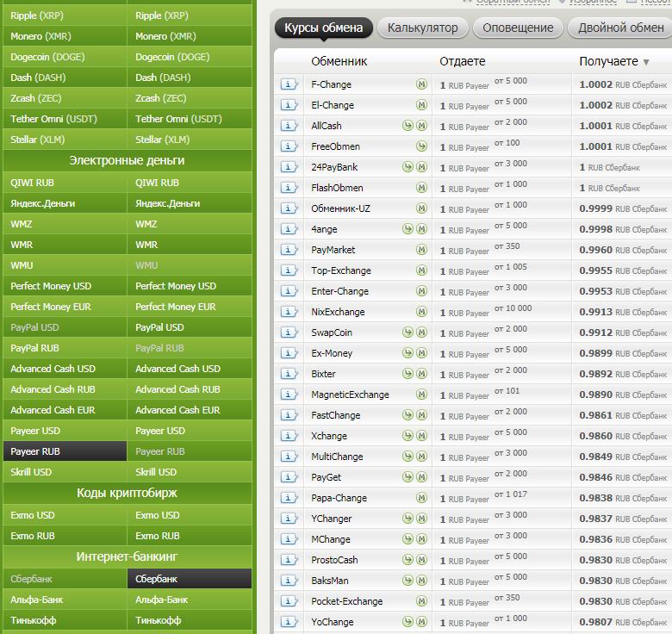
Task: Open the MultiChange exchanger link
Action: [x=337, y=457]
